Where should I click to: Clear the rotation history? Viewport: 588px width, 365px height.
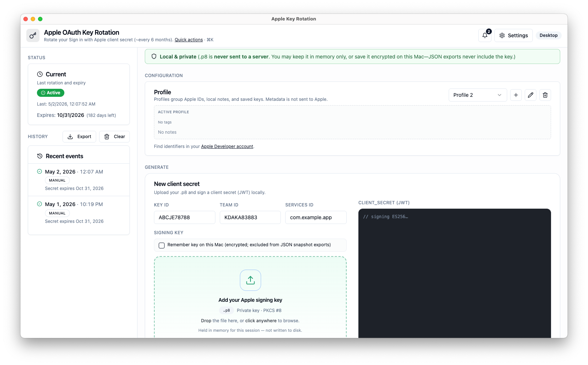114,137
